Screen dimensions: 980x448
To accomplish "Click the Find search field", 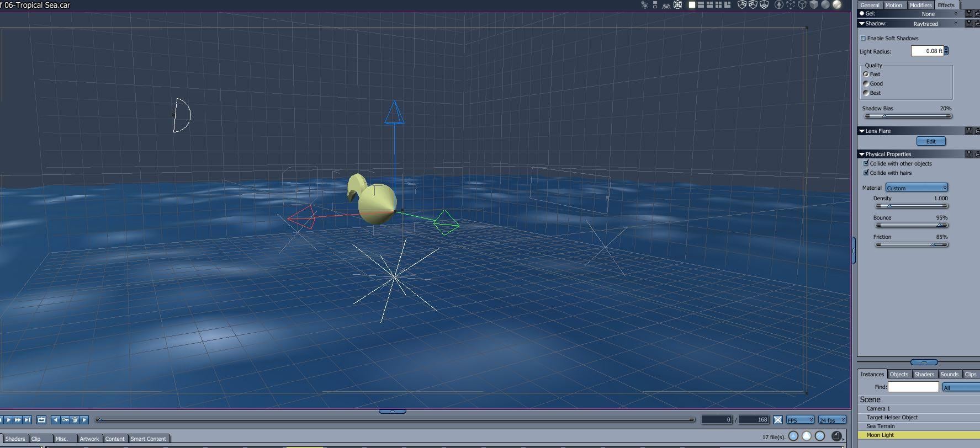I will [x=913, y=387].
